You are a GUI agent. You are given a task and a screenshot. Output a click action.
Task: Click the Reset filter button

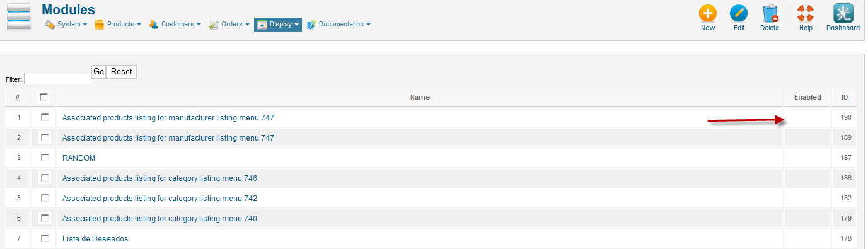pyautogui.click(x=122, y=72)
